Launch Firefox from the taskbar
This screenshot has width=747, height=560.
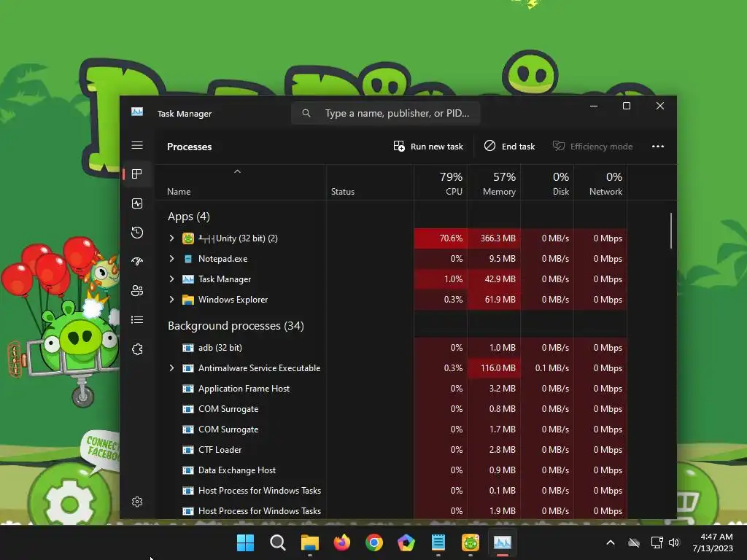coord(342,542)
